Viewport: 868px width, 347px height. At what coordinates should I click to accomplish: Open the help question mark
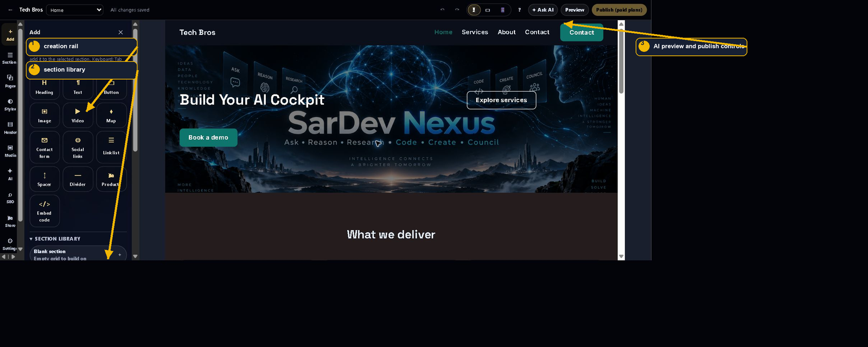(519, 10)
